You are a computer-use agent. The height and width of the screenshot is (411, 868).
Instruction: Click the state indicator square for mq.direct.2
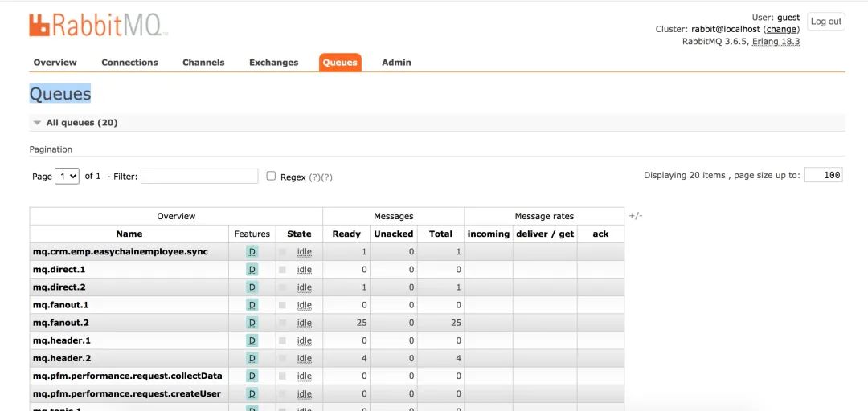click(282, 287)
